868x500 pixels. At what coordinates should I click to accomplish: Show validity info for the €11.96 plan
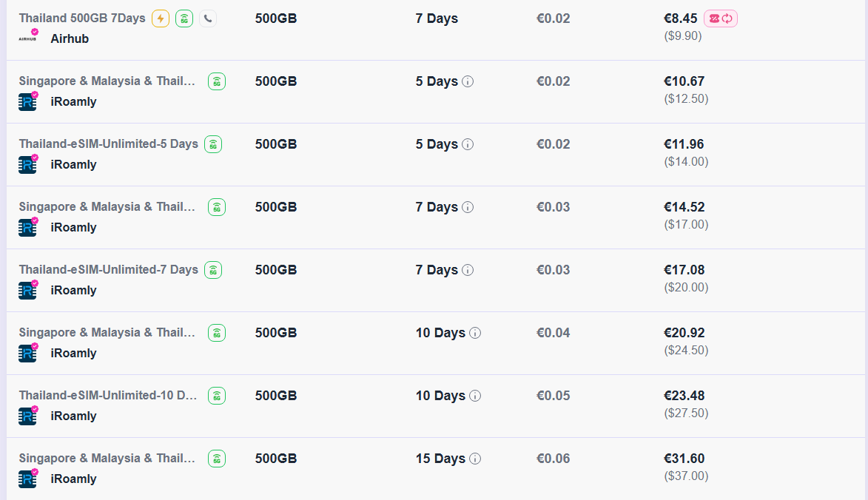[x=468, y=144]
